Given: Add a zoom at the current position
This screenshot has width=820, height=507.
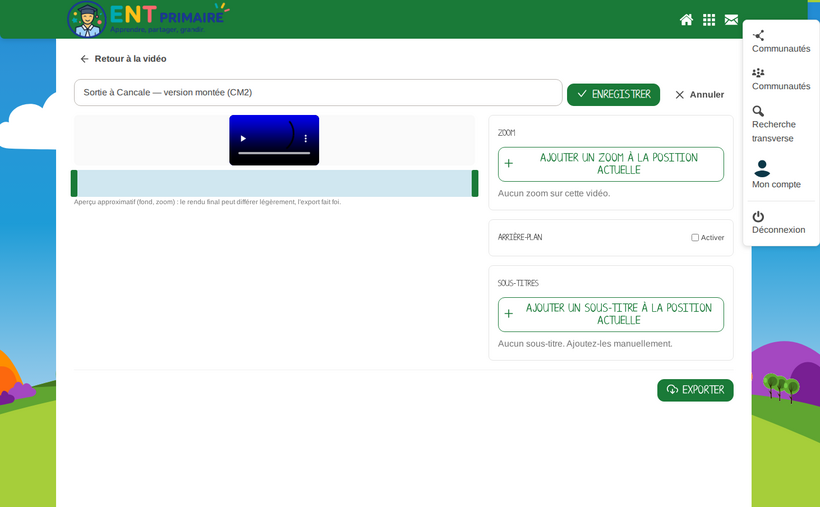Looking at the screenshot, I should point(611,164).
